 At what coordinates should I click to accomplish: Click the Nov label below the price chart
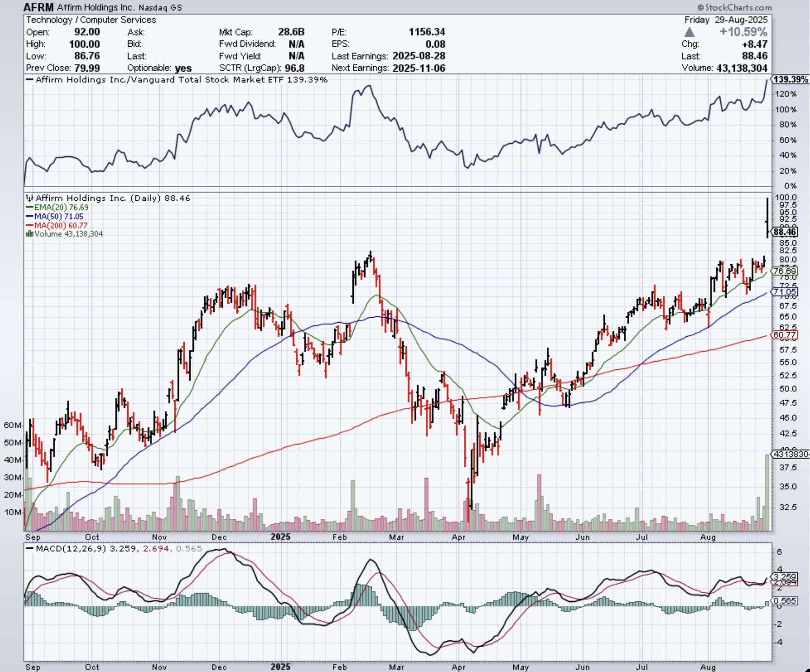tap(159, 537)
